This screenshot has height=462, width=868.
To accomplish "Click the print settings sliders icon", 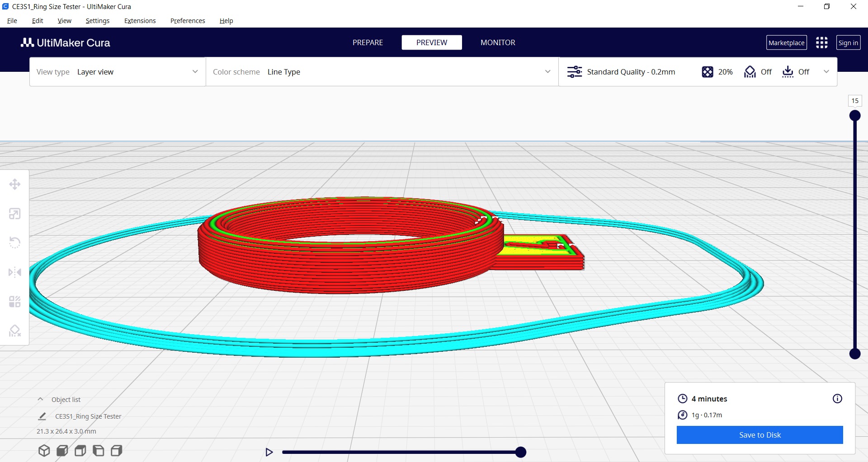I will pos(575,72).
